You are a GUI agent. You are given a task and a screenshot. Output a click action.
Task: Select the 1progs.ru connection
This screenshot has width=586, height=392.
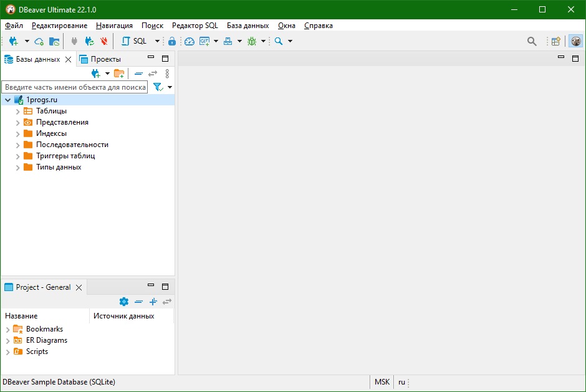coord(42,100)
